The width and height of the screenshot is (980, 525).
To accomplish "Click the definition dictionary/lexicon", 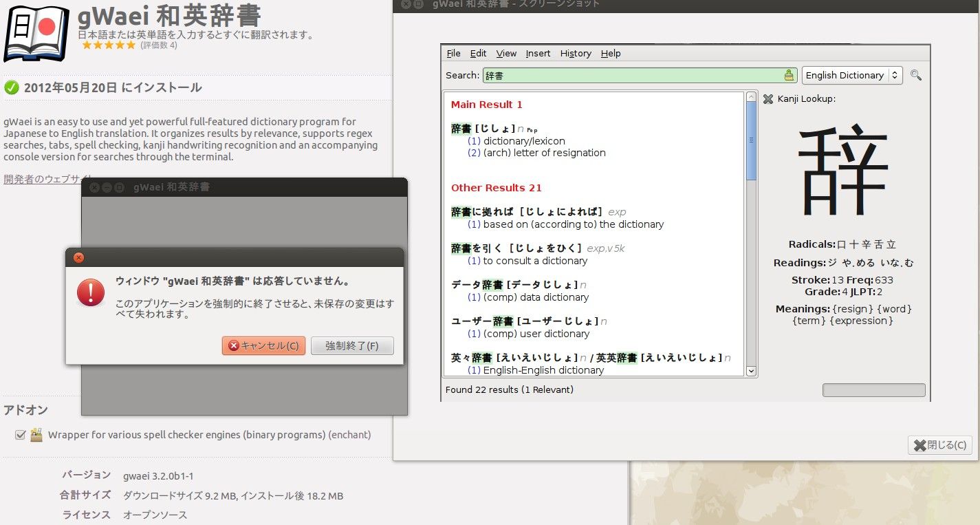I will click(524, 141).
